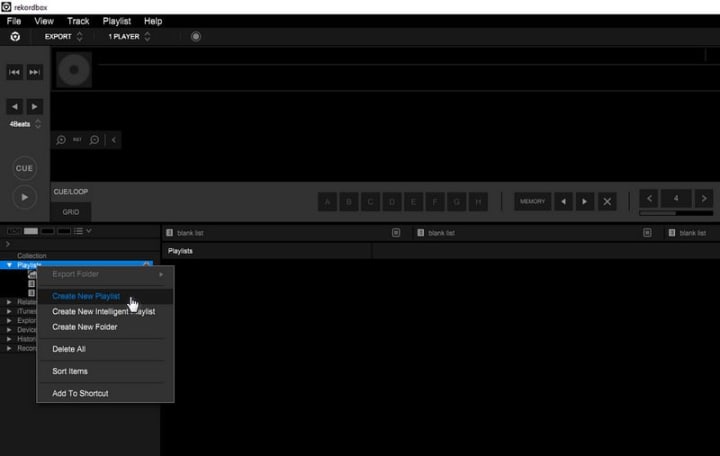Click the waveform zoom reset RST icon

click(77, 140)
